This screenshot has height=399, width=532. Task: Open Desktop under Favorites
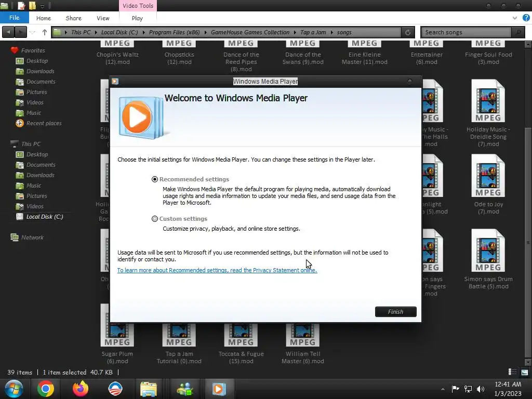coord(37,61)
